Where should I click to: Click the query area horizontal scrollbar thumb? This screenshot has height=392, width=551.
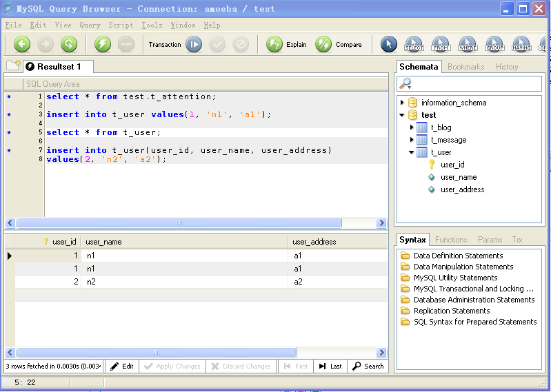tap(179, 223)
